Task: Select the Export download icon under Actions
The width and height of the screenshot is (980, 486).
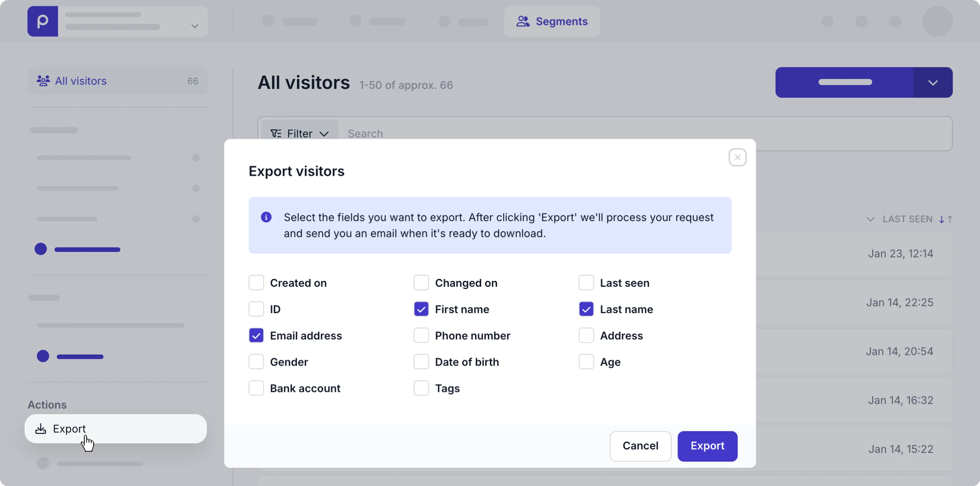Action: coord(41,429)
